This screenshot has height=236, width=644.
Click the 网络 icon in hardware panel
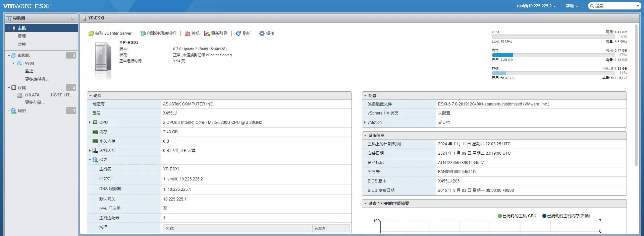pos(95,160)
